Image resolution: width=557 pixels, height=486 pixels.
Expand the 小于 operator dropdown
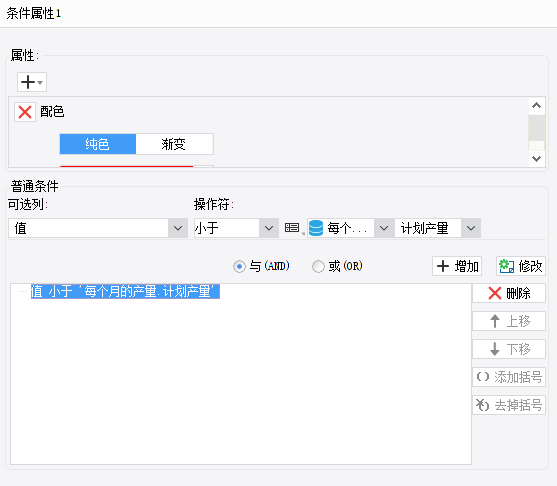(236, 228)
